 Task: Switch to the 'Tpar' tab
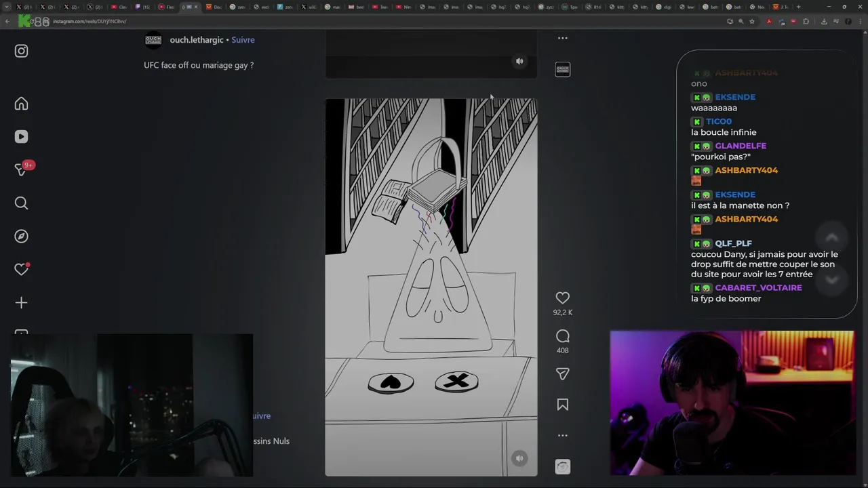(x=570, y=7)
